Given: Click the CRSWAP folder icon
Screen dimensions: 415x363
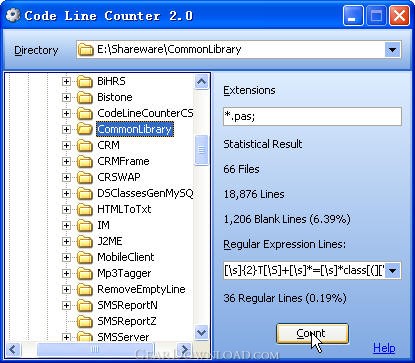Looking at the screenshot, I should point(85,177).
